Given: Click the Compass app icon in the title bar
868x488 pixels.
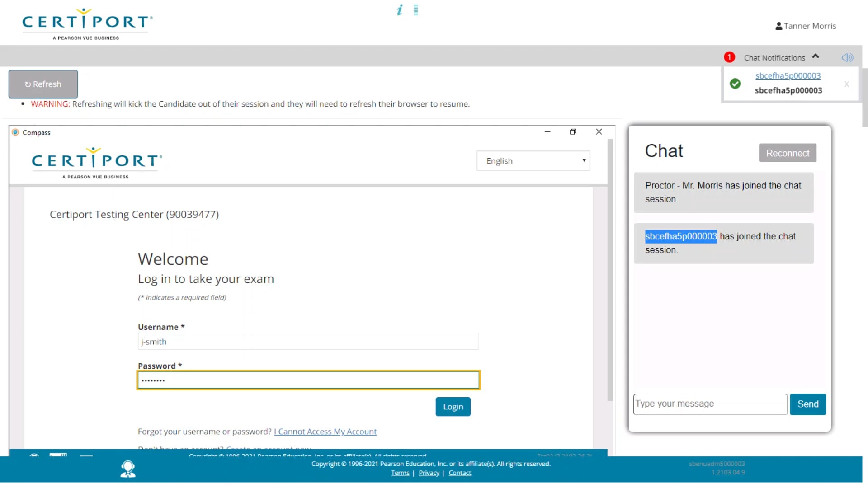Looking at the screenshot, I should click(x=15, y=132).
